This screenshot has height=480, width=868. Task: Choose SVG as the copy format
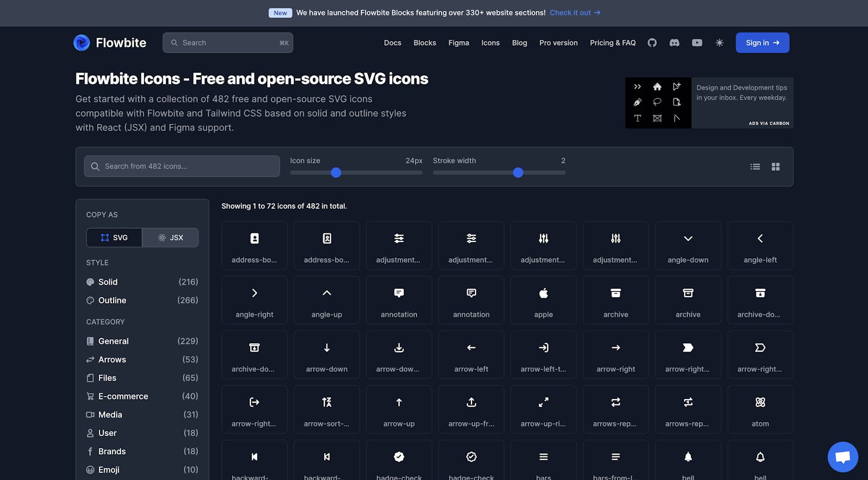[x=114, y=237]
